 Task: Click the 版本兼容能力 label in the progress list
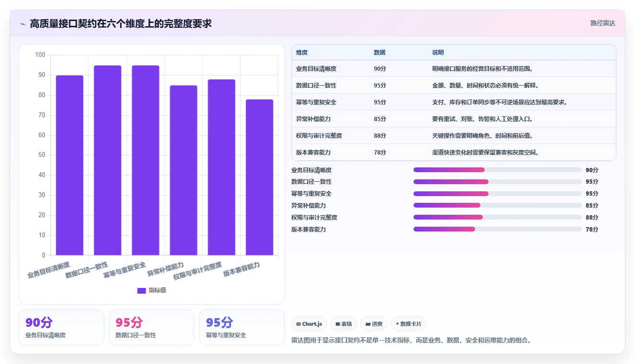point(309,230)
